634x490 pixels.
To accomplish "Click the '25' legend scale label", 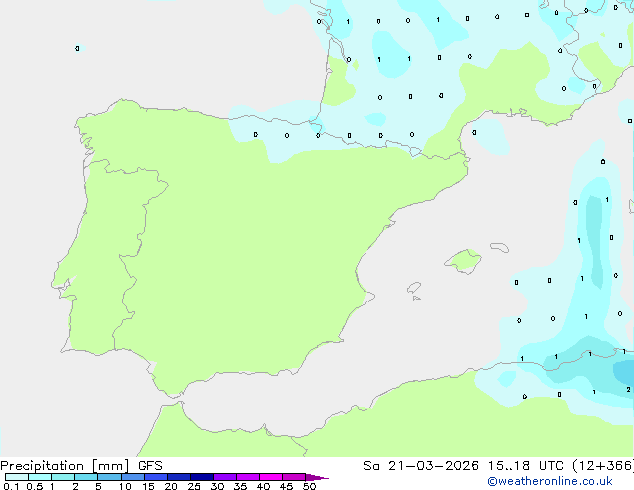I will click(x=194, y=486).
